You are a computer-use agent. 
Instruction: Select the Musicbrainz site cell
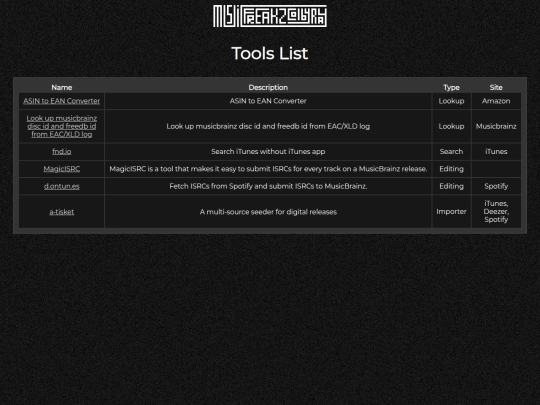tap(496, 126)
